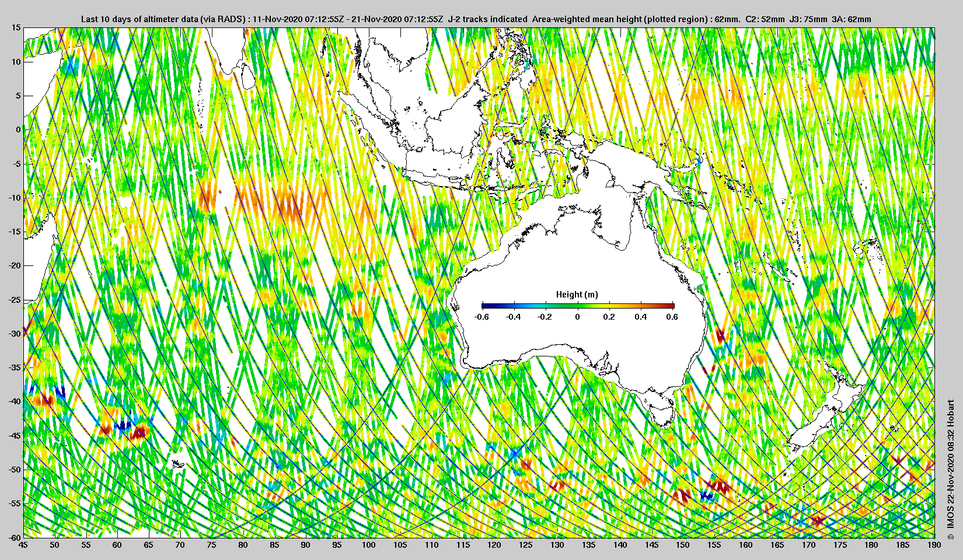Click the "Height (m)" colorbar title

(577, 295)
